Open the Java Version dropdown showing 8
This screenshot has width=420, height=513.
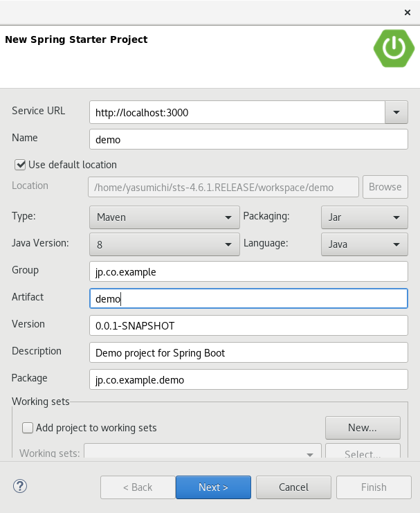pyautogui.click(x=165, y=244)
